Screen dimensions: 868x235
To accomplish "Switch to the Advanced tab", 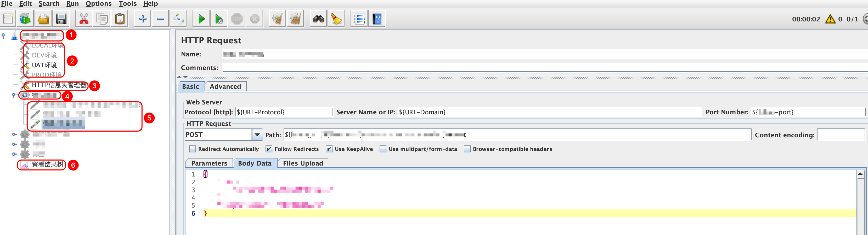I will point(226,86).
